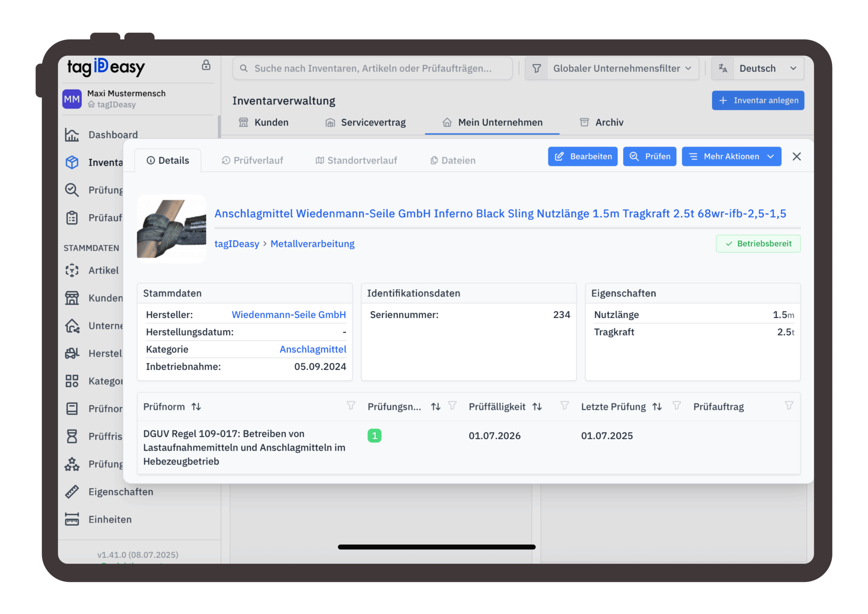The width and height of the screenshot is (868, 614).
Task: Sort by Prüffälligkeit column arrows
Action: point(537,406)
